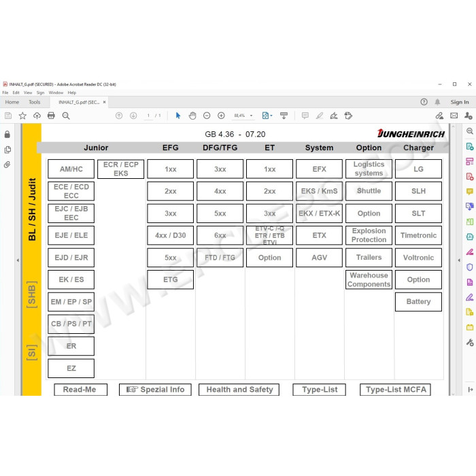Open the Battery box

(418, 302)
